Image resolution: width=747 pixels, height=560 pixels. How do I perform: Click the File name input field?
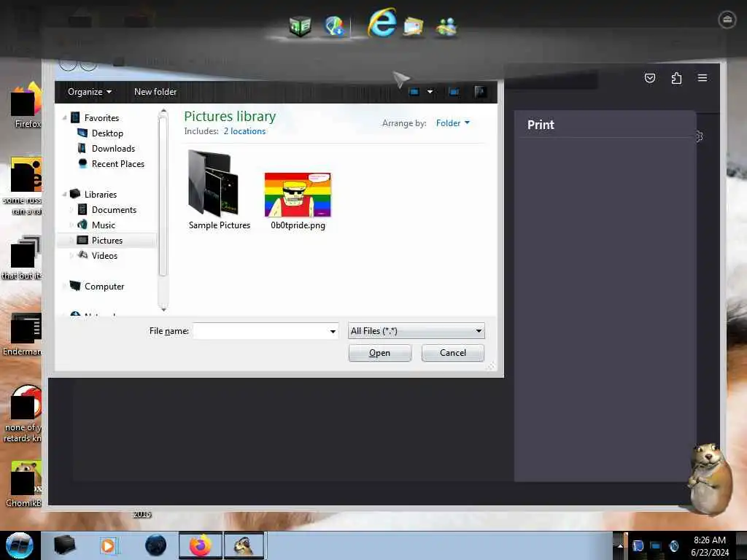[260, 331]
